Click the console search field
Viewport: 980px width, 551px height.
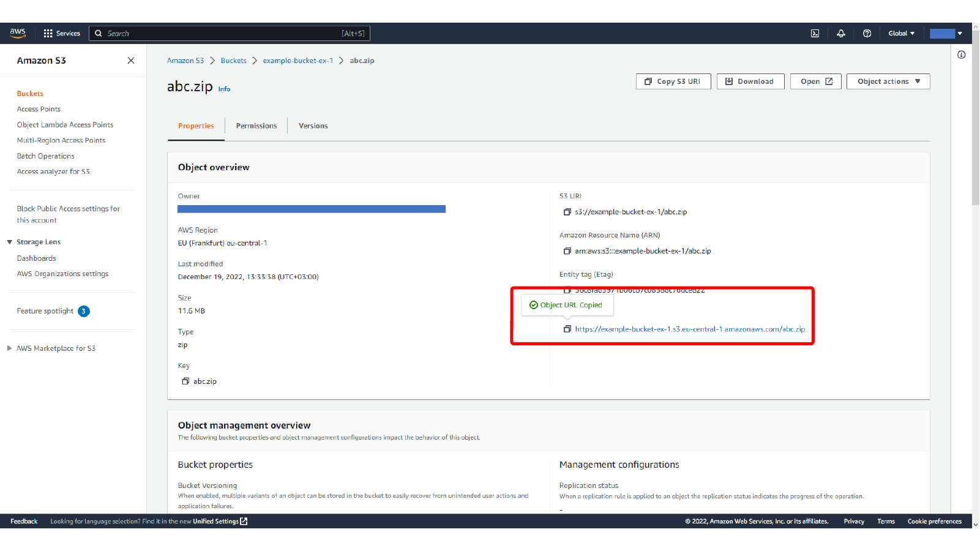[x=230, y=34]
